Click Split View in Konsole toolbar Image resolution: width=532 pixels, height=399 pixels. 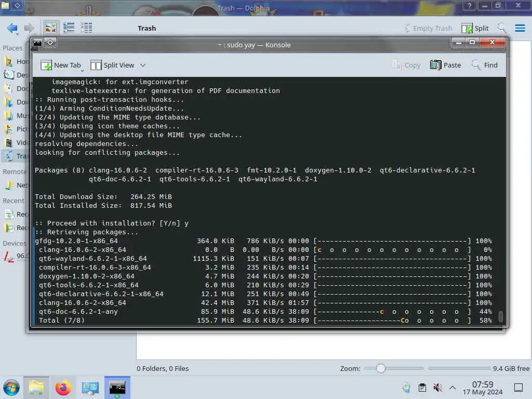(x=112, y=65)
